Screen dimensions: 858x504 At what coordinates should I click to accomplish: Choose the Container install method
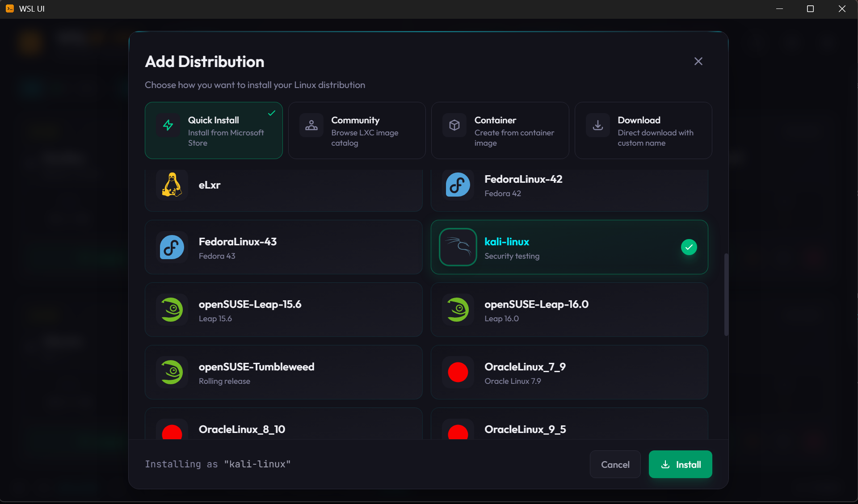pos(500,130)
